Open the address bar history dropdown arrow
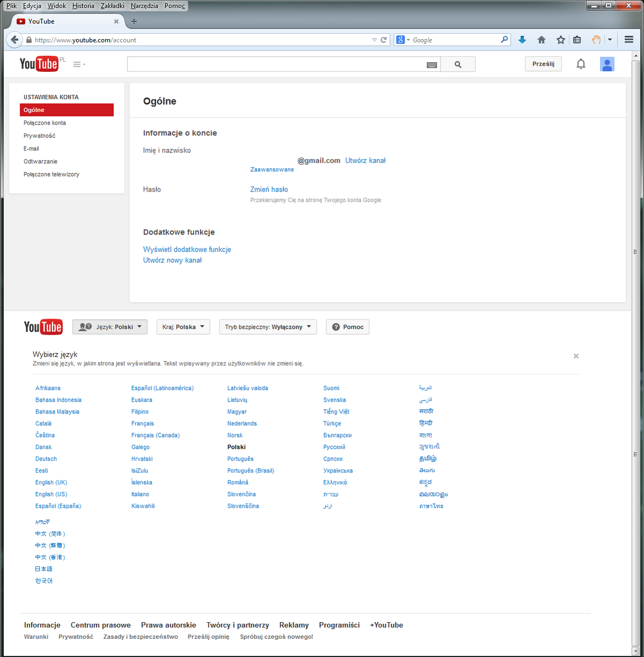Image resolution: width=644 pixels, height=657 pixels. [374, 40]
